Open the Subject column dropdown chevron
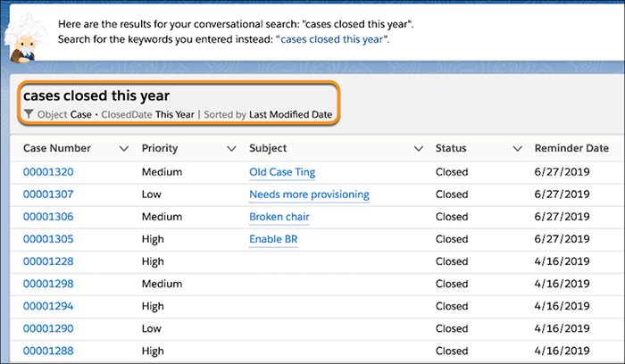625x364 pixels. (x=418, y=149)
